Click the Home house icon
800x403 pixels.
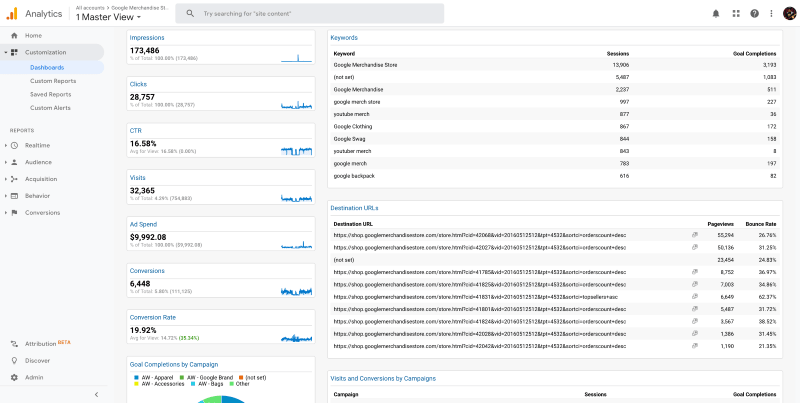click(x=14, y=36)
